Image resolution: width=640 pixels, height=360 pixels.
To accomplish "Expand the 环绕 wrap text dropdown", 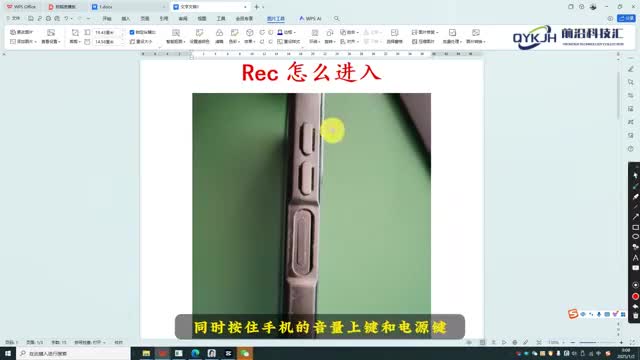I will (314, 42).
